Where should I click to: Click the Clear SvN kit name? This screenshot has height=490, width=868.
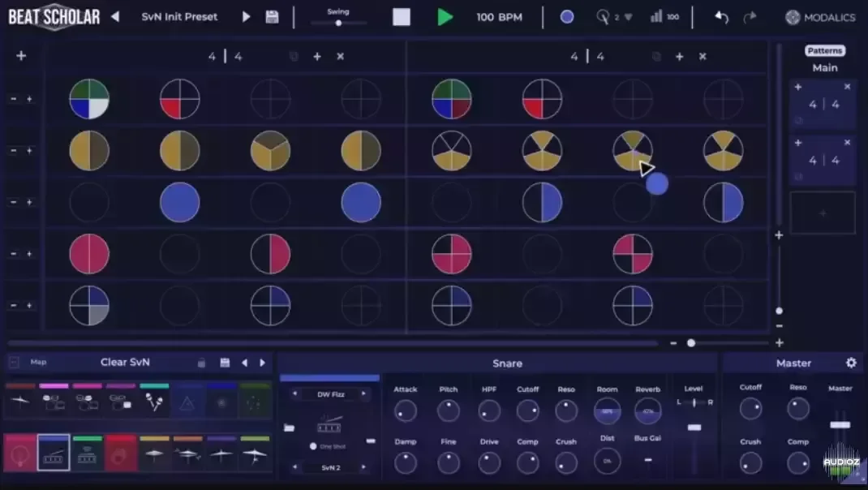point(125,362)
